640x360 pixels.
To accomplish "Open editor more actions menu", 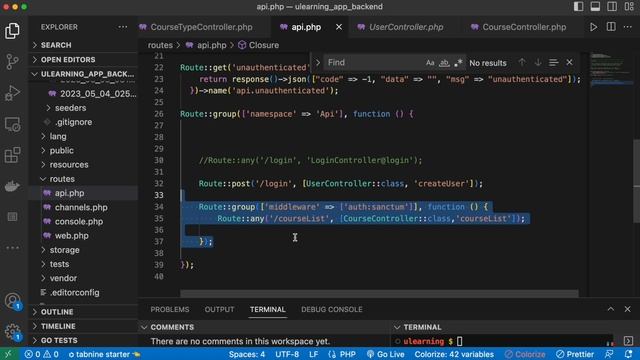I will click(x=627, y=27).
